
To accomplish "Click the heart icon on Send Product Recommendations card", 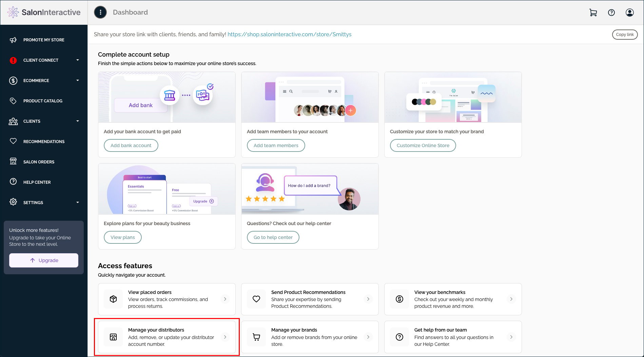I will (x=256, y=299).
